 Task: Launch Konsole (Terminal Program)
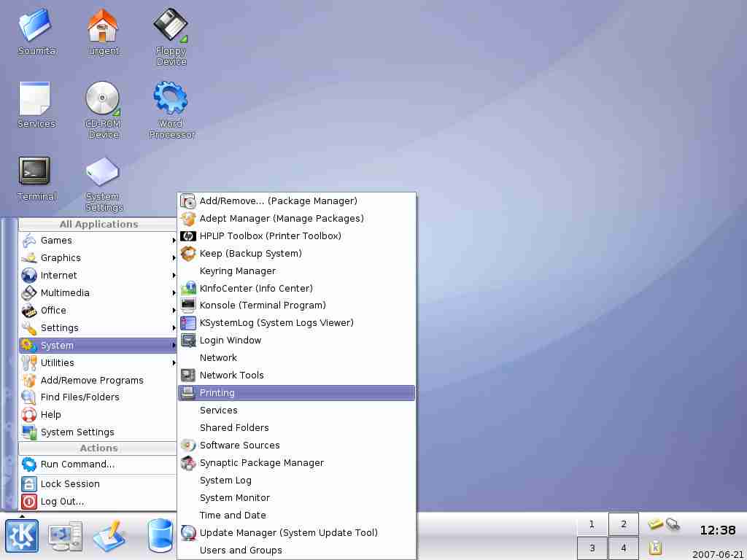pos(296,306)
